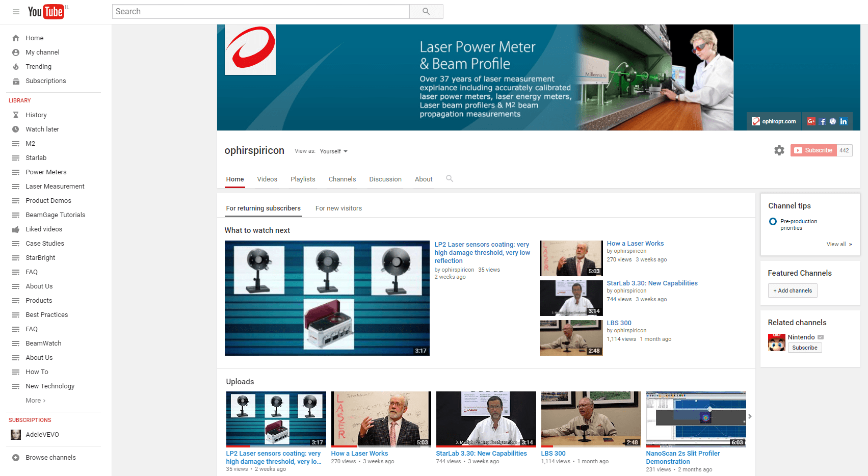Open the LinkedIn link on the banner

(x=844, y=121)
